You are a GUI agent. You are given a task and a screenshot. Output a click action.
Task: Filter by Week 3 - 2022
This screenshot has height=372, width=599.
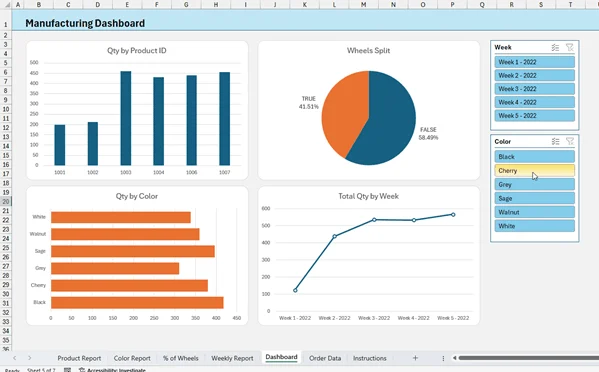point(534,89)
